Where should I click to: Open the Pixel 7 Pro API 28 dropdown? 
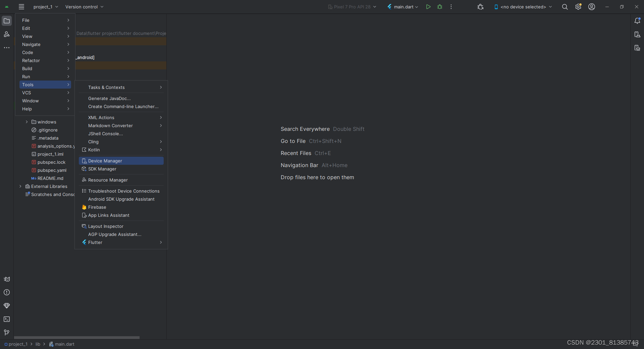tap(352, 7)
